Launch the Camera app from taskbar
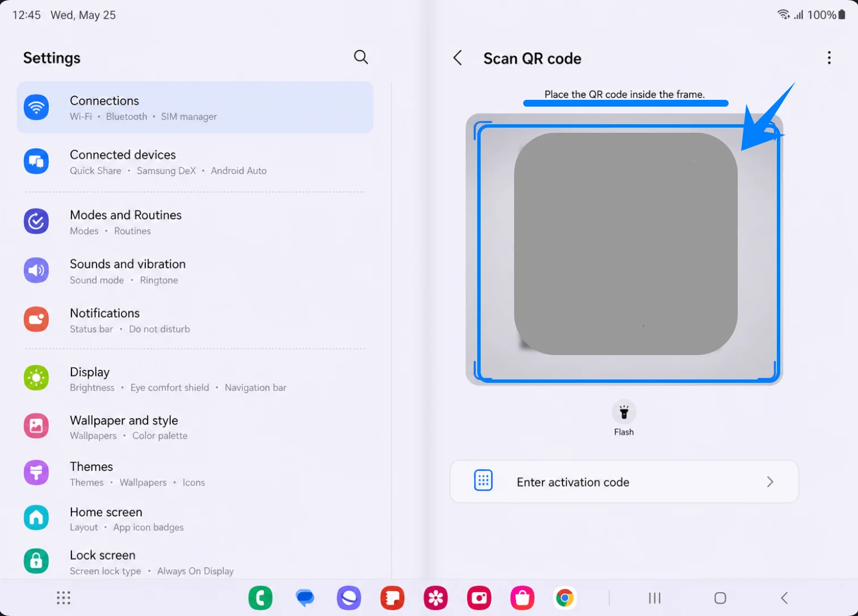 pos(480,598)
